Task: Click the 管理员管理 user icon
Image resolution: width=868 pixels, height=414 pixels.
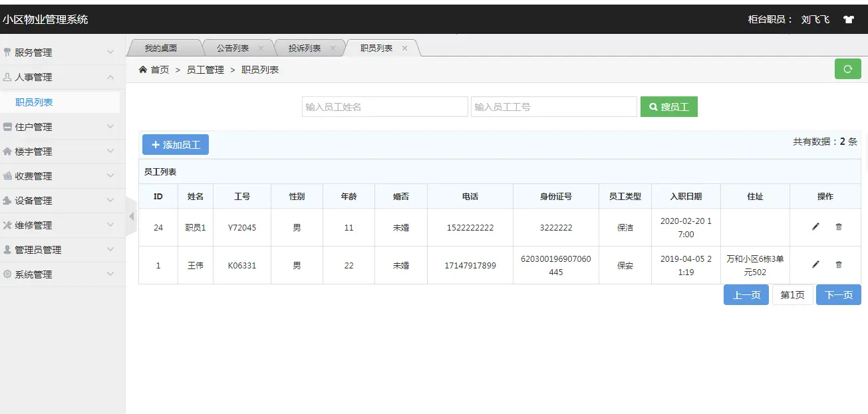Action: point(7,249)
